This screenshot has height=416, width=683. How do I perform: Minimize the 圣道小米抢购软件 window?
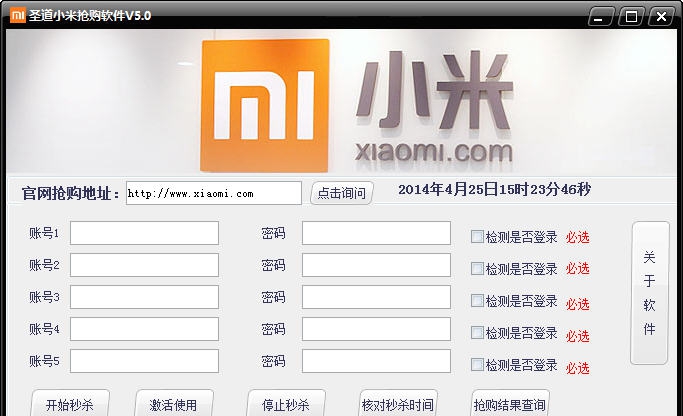601,17
